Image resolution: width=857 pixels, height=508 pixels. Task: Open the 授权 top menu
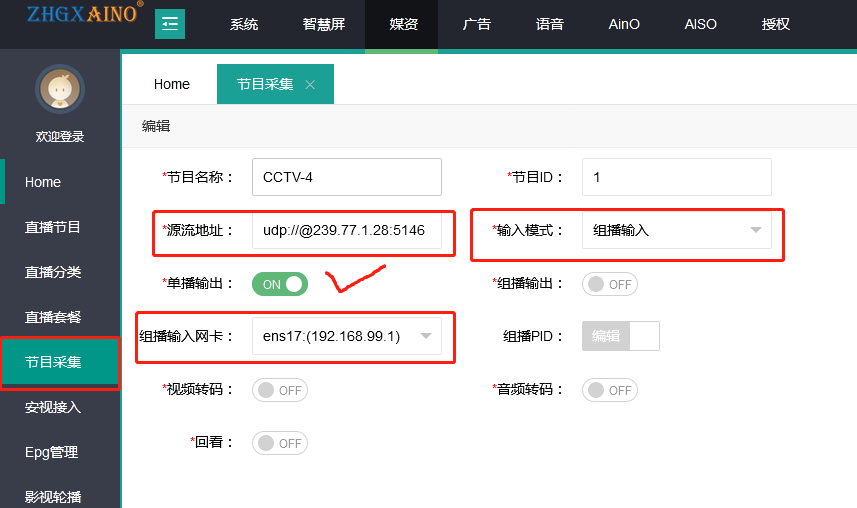[775, 24]
